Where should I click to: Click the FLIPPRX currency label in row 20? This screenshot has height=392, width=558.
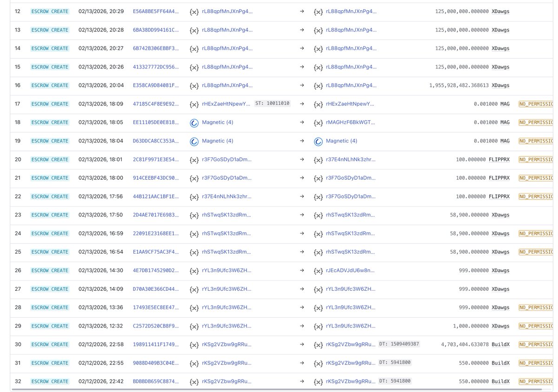(x=499, y=159)
